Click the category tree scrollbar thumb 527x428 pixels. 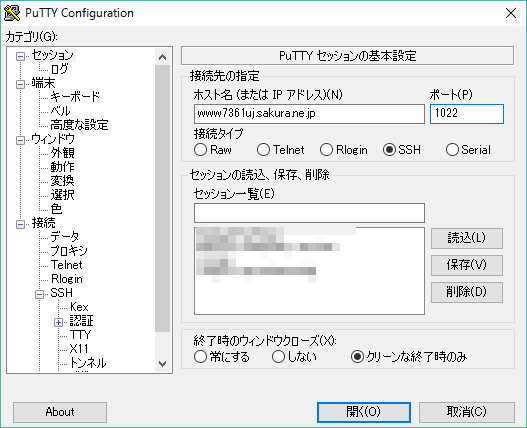[163, 199]
